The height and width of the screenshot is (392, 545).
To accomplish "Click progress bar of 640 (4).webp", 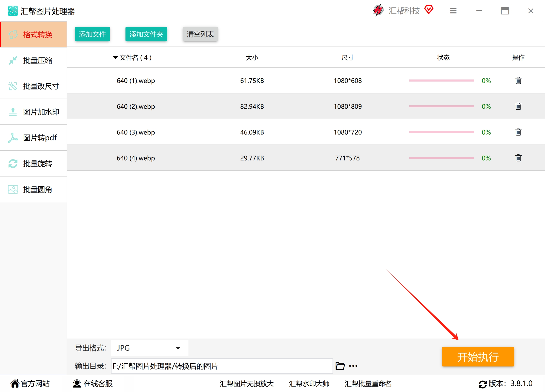I will (441, 158).
